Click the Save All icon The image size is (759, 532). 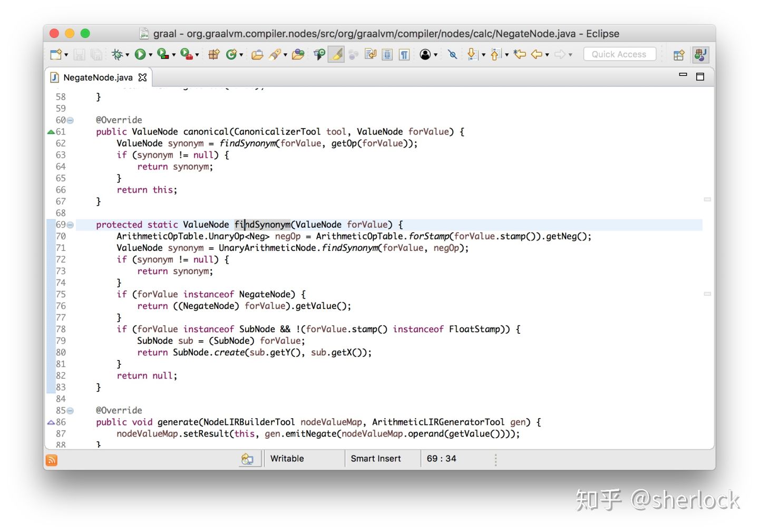[x=96, y=54]
